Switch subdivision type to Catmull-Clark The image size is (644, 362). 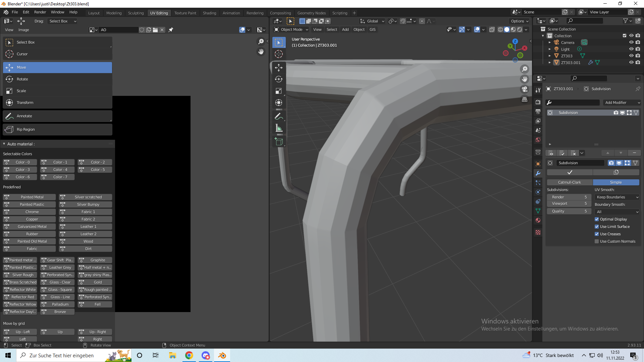point(570,182)
